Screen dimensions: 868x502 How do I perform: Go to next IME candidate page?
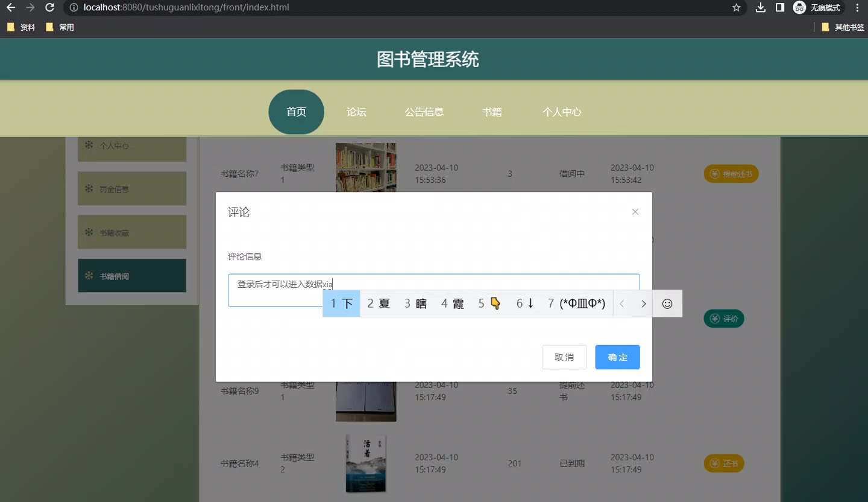[x=643, y=303]
